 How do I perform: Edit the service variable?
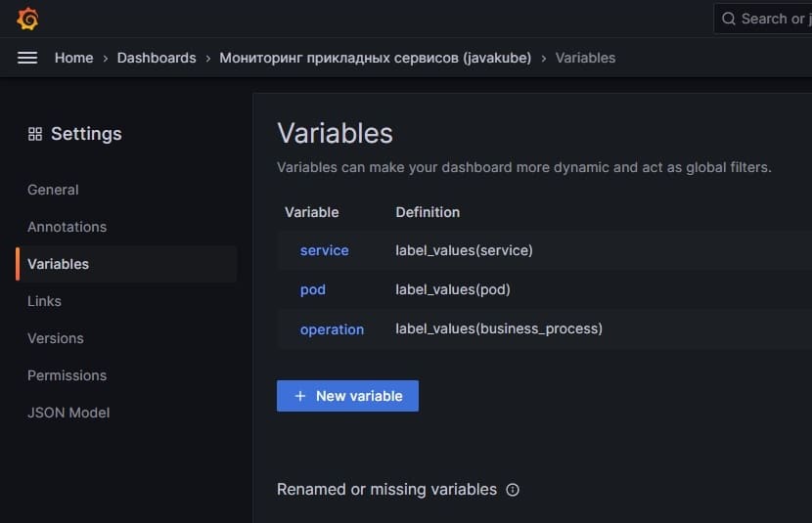(x=325, y=251)
